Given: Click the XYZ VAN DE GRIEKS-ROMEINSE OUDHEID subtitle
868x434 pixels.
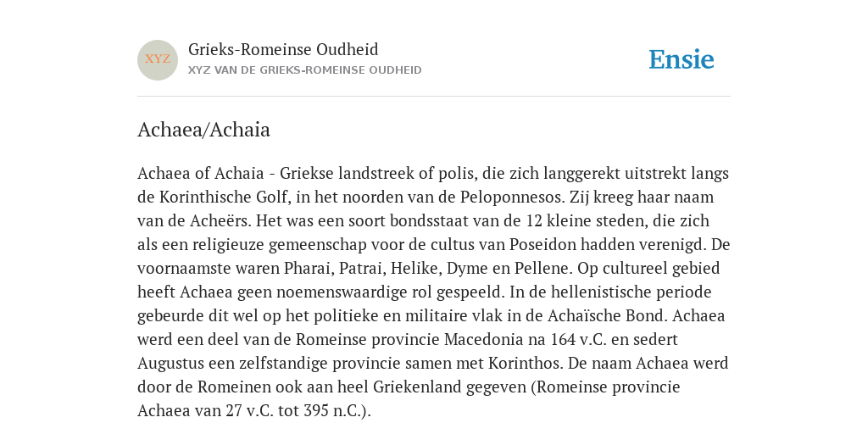Looking at the screenshot, I should click(x=305, y=70).
